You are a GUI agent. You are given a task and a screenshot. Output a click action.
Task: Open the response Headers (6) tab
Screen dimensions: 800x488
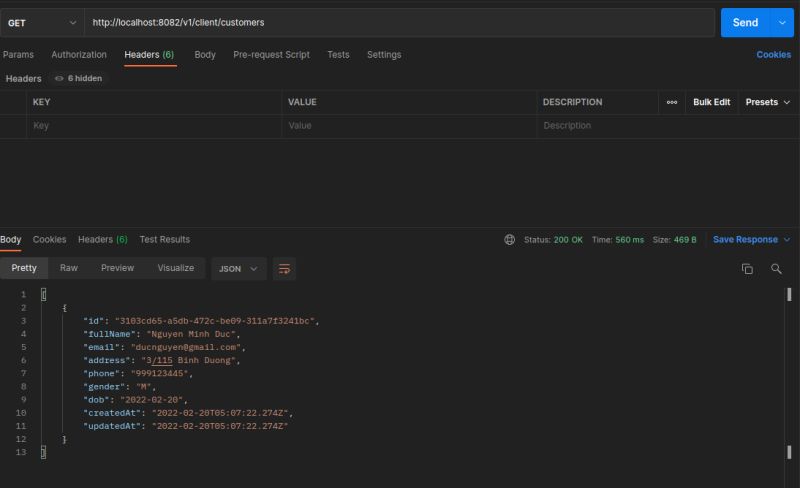pyautogui.click(x=103, y=239)
